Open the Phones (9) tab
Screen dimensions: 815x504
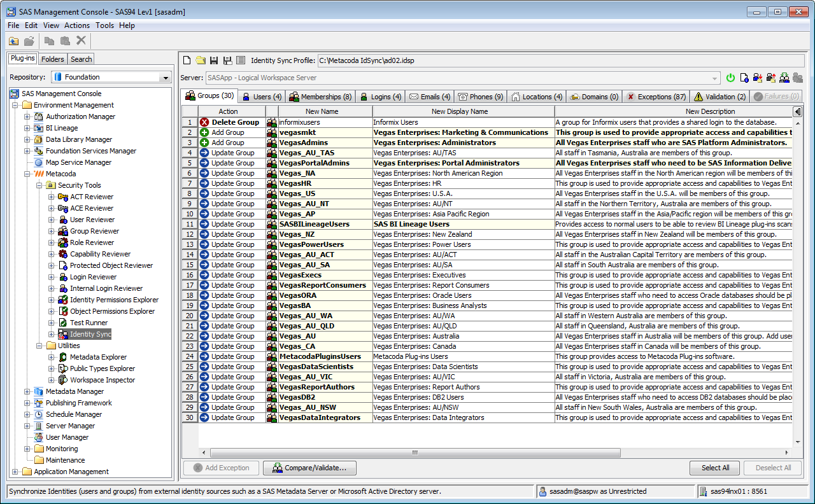click(481, 97)
